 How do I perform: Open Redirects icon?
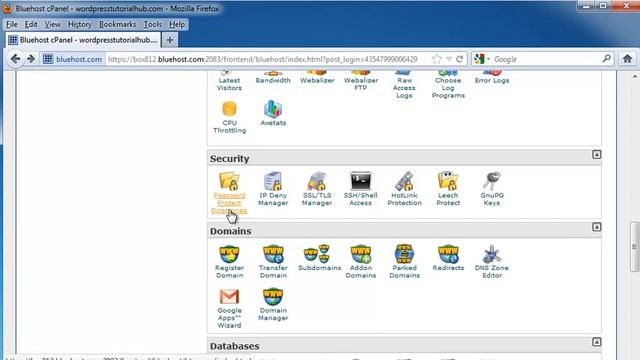(448, 254)
